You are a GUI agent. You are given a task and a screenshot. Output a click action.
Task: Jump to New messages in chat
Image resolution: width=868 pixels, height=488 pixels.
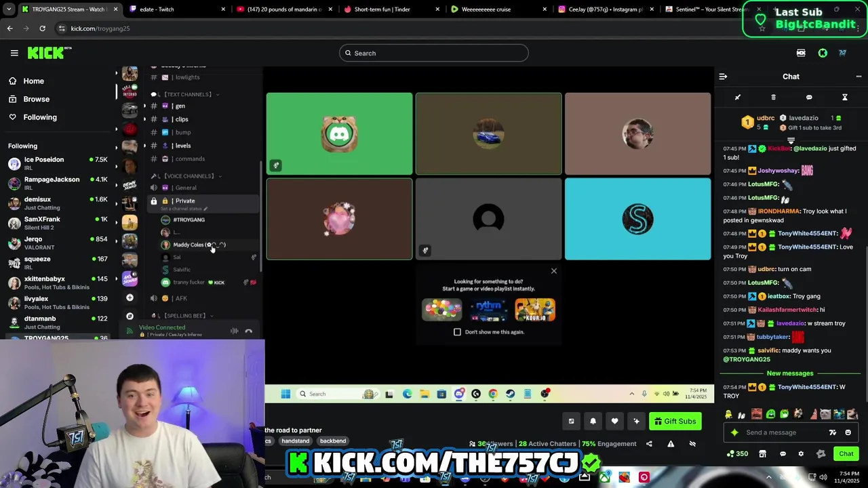[x=790, y=373]
